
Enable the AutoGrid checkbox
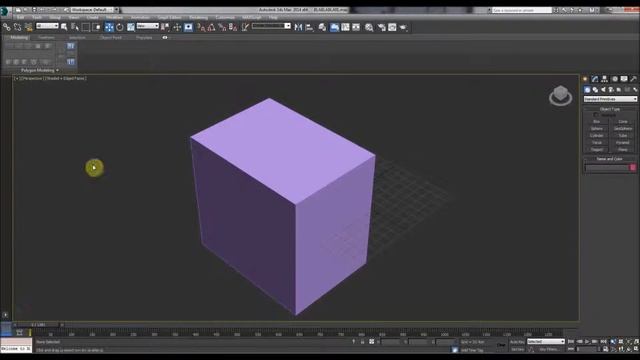click(x=596, y=115)
